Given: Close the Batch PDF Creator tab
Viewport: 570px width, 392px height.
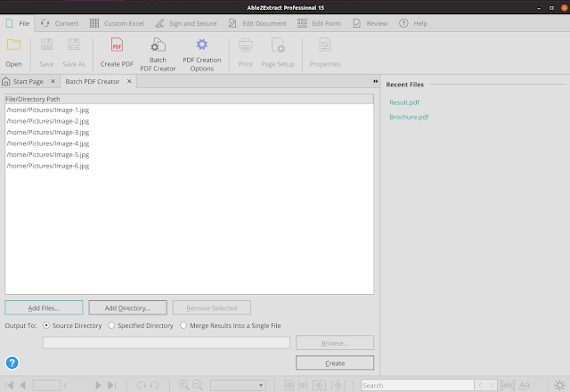Looking at the screenshot, I should (x=129, y=81).
